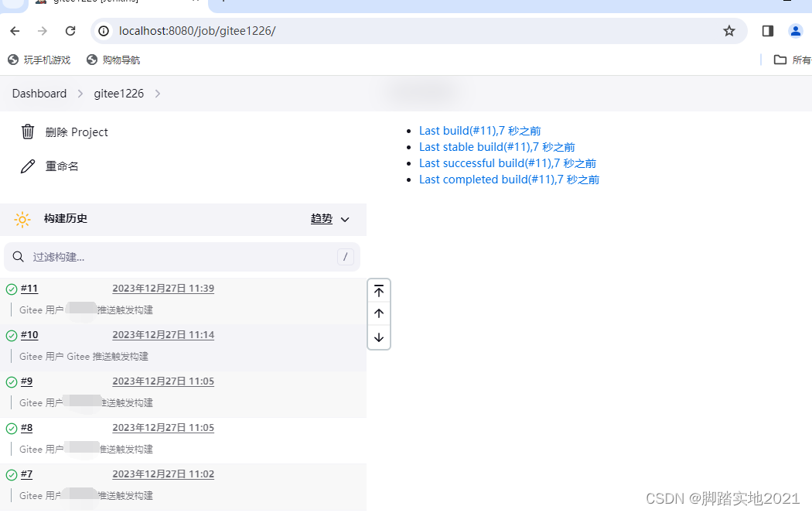Open Last successful build(#11) link
The image size is (812, 513).
click(507, 163)
